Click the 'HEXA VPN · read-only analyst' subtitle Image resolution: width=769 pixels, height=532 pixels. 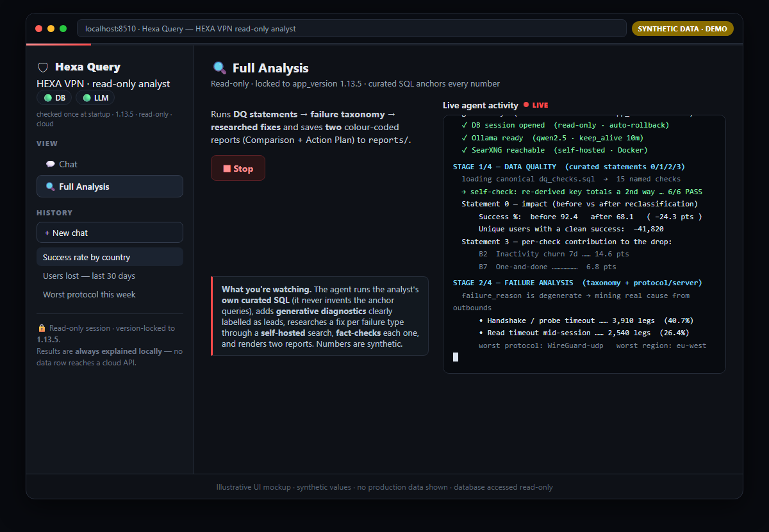pos(103,84)
